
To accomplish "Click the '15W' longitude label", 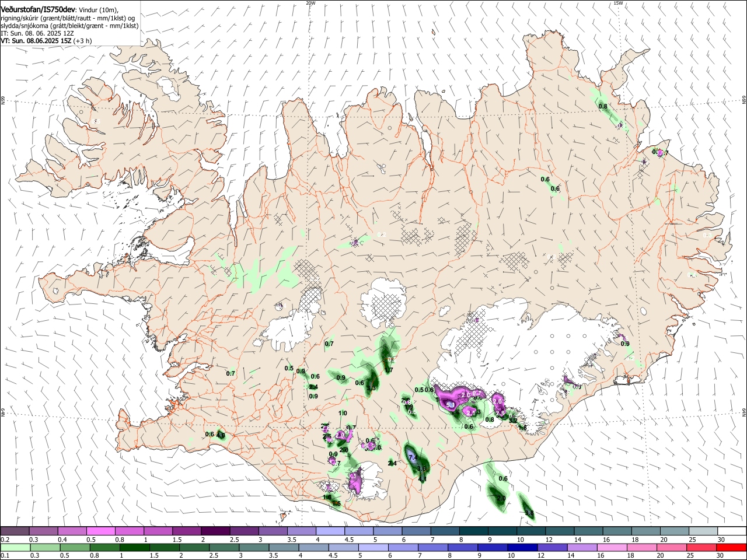I will (618, 3).
